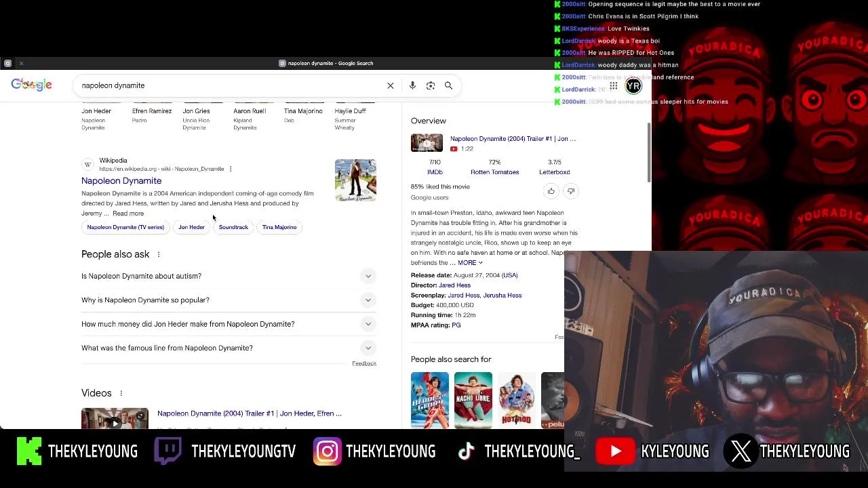This screenshot has height=488, width=868.
Task: Open Jerusha Hess screenplay link
Action: pos(502,296)
